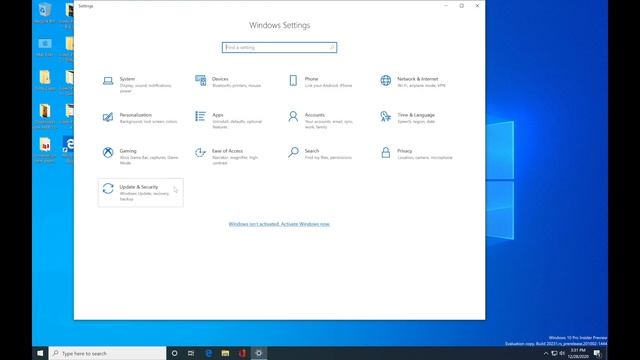Screen dimensions: 640x360
Task: Open the Gaming settings category
Action: 140,156
